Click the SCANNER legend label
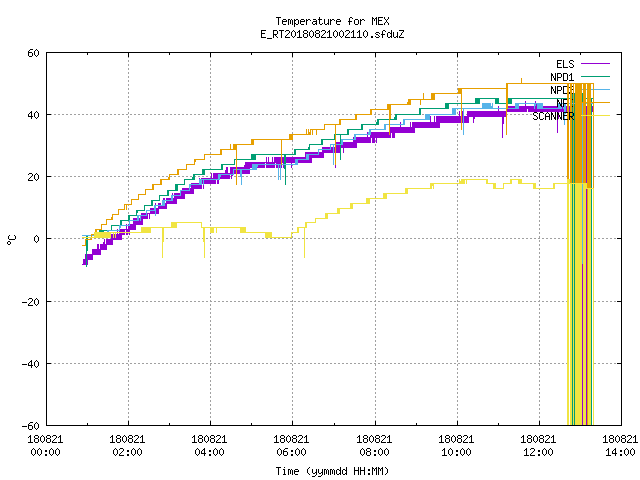Screen dimensions: 640x480 tap(553, 116)
